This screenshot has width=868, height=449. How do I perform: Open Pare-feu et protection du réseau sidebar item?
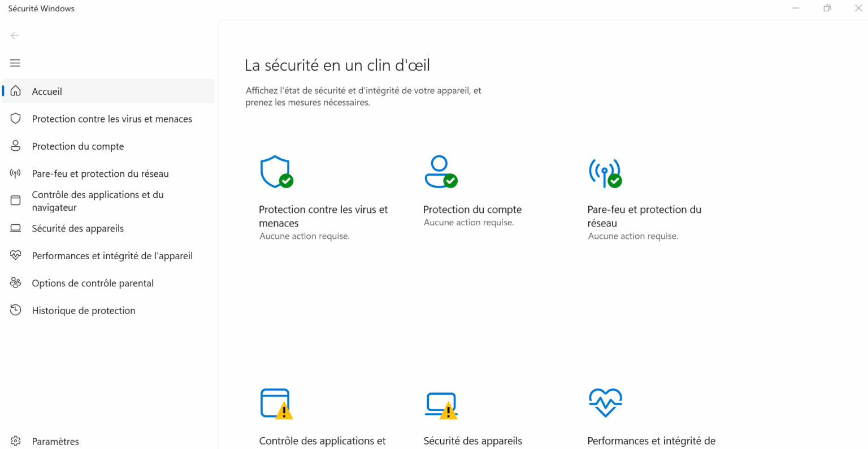point(108,173)
